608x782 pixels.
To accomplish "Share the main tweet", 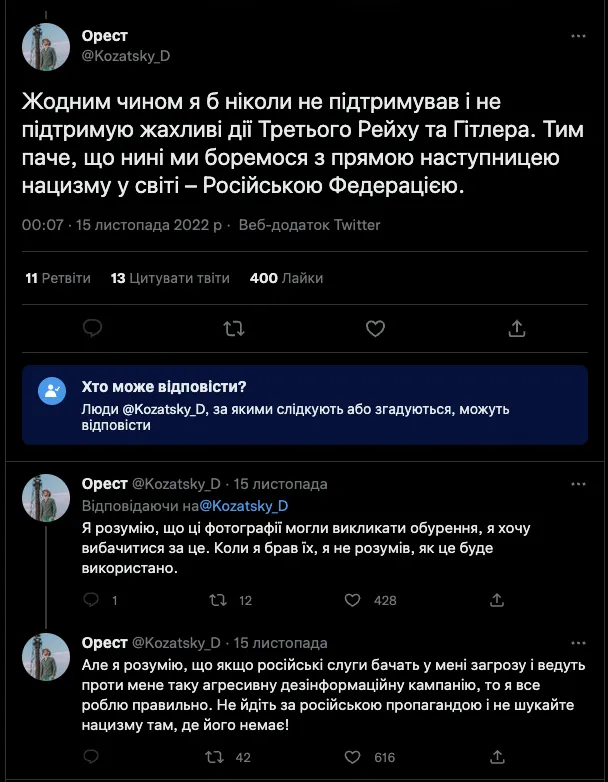I will click(517, 328).
